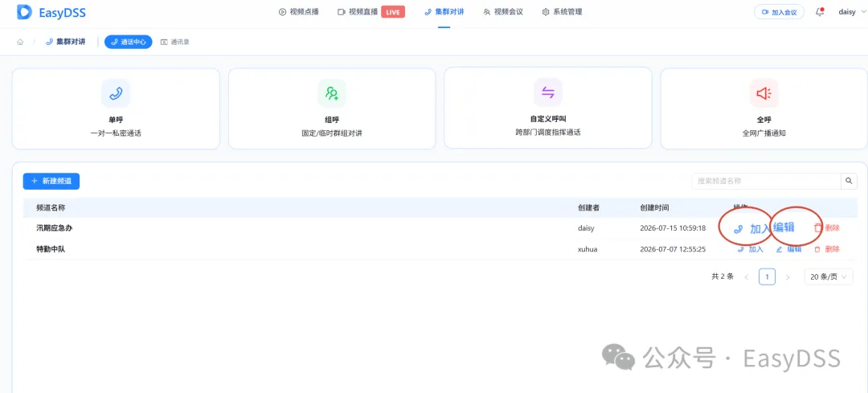Open the 一对一私密通话 card
This screenshot has height=393, width=868.
[x=116, y=108]
